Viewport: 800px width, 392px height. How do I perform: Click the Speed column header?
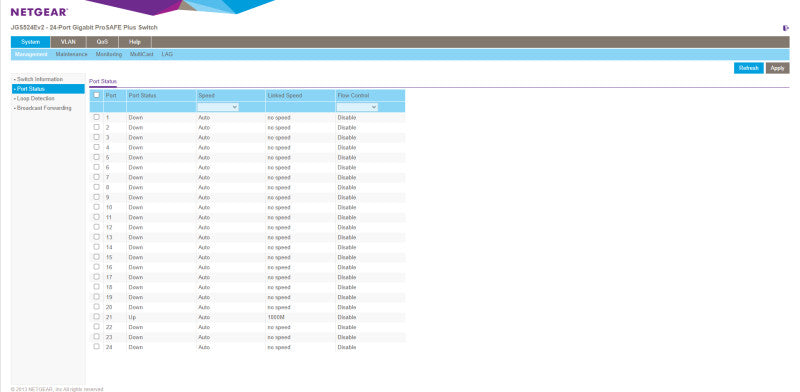(206, 95)
